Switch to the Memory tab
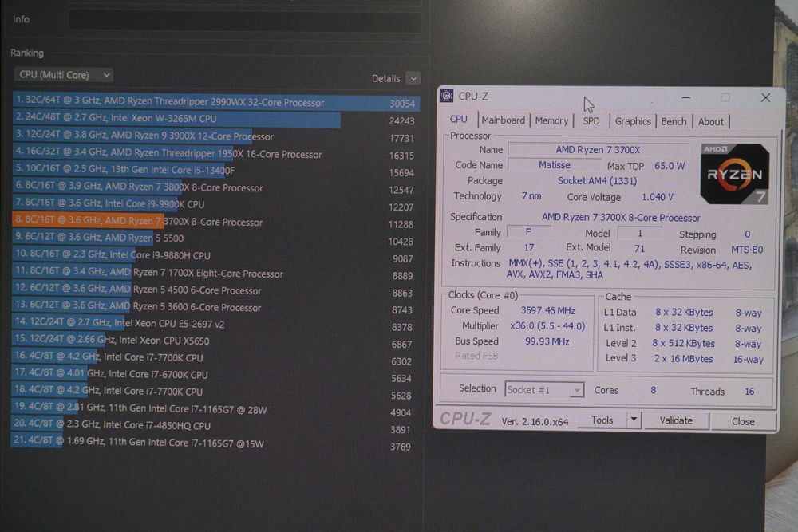This screenshot has height=532, width=798. pyautogui.click(x=551, y=121)
